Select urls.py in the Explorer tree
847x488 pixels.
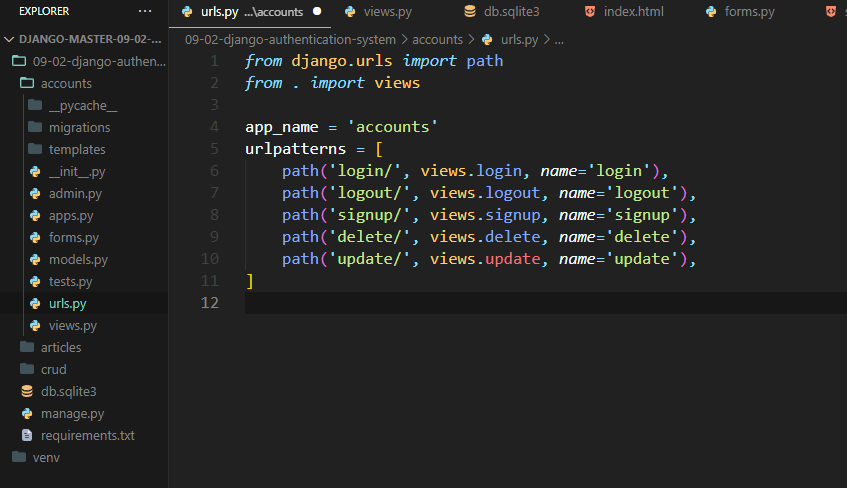click(x=84, y=304)
